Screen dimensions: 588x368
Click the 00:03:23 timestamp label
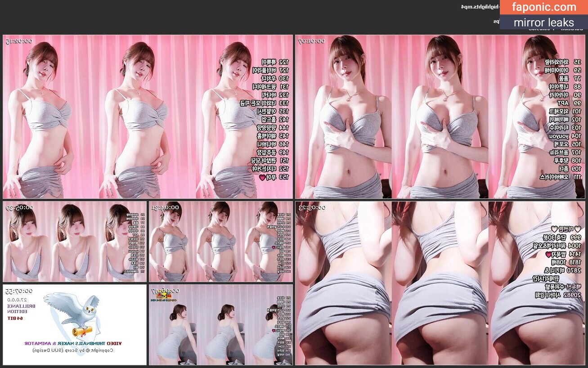311,207
